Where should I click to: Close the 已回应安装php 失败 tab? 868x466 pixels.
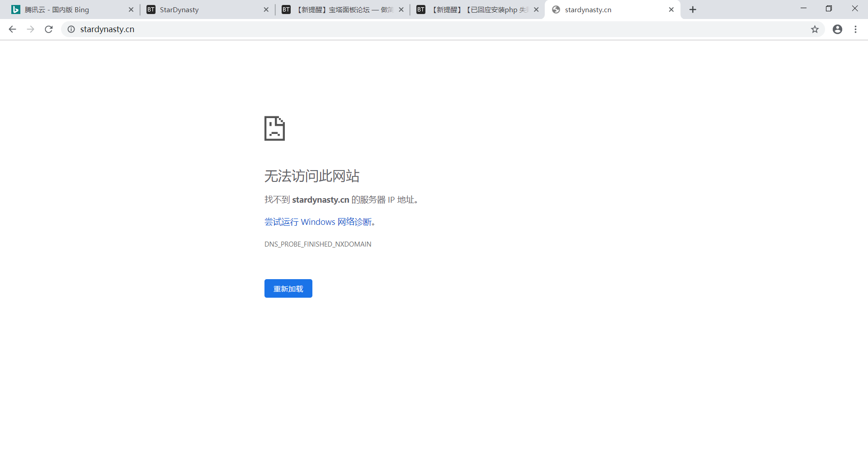click(536, 9)
